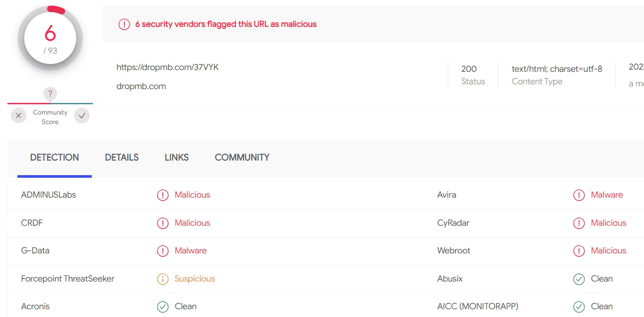Image resolution: width=644 pixels, height=317 pixels.
Task: Click Abusix clean checkmark icon
Action: click(579, 279)
